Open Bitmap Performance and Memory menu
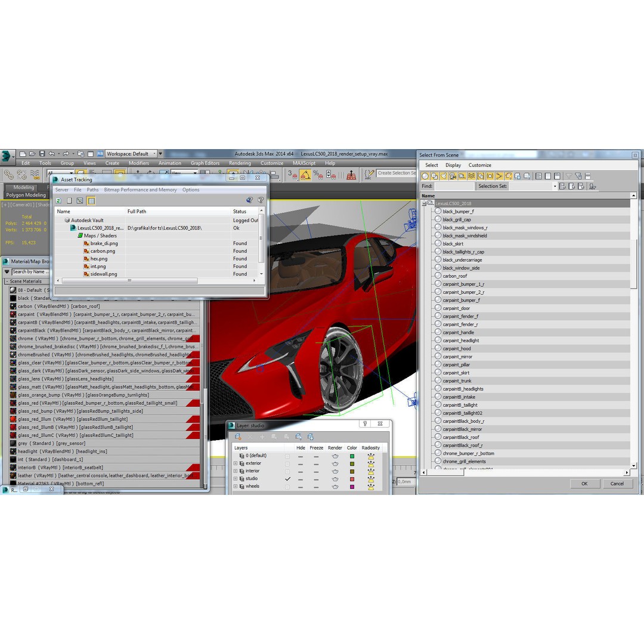 140,190
